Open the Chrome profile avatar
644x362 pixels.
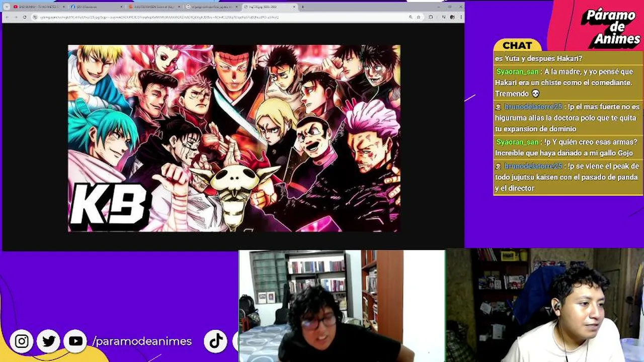pos(452,17)
